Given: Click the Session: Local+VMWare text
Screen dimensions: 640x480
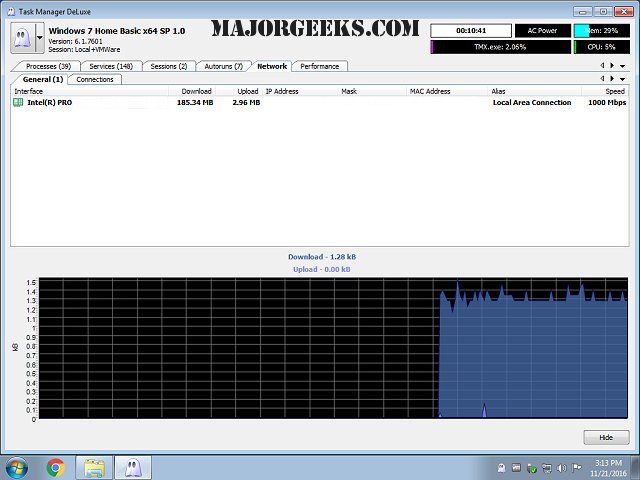Looking at the screenshot, I should pos(84,49).
